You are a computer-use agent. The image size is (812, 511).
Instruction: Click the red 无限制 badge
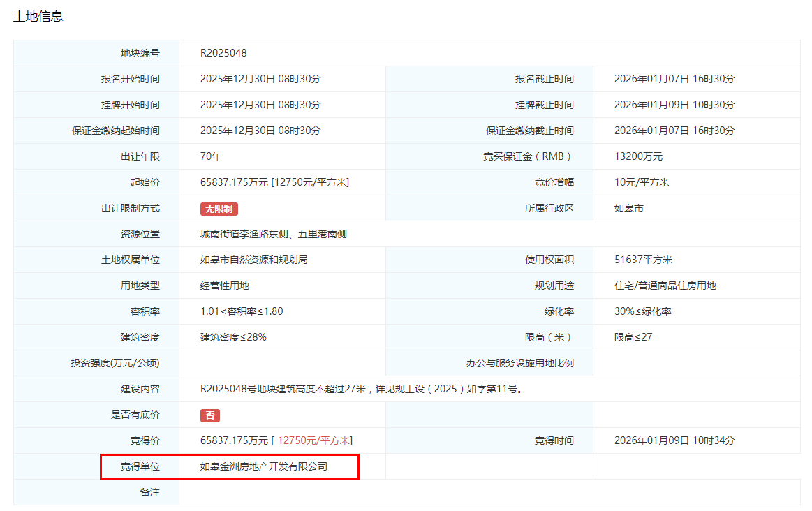(219, 209)
